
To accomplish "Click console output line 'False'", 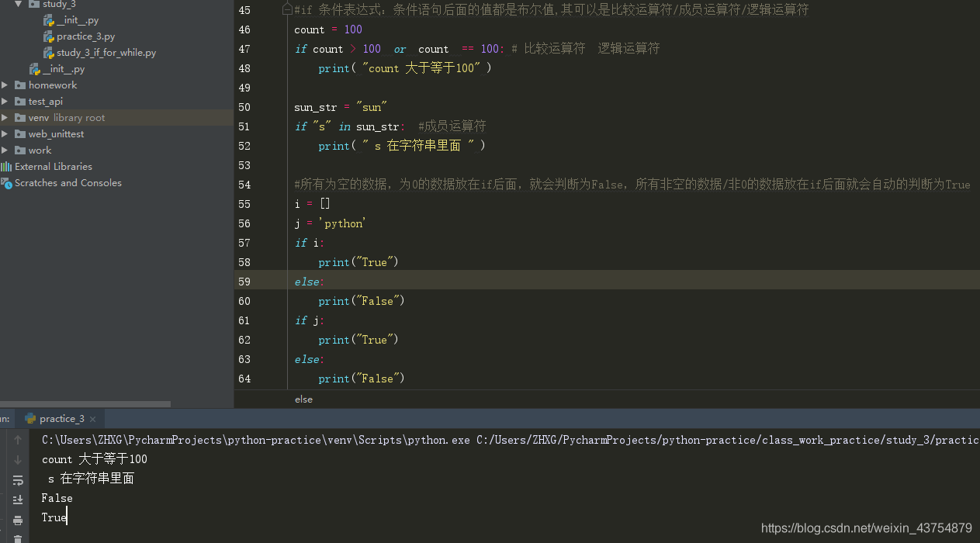I will coord(57,498).
